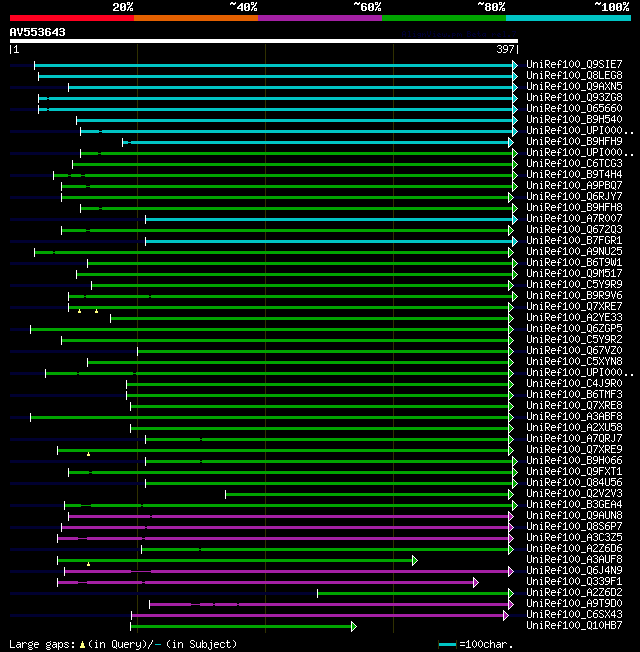Select the UniRef100_A9NU25 label
The width and height of the screenshot is (640, 652).
click(x=574, y=252)
